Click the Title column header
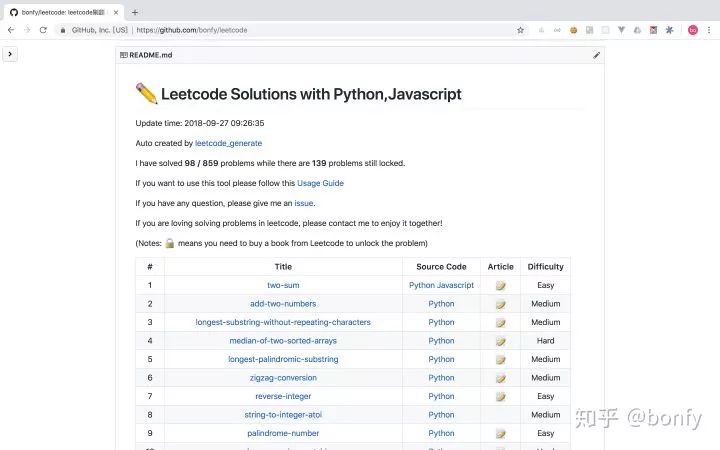Image resolution: width=720 pixels, height=450 pixels. (x=283, y=267)
